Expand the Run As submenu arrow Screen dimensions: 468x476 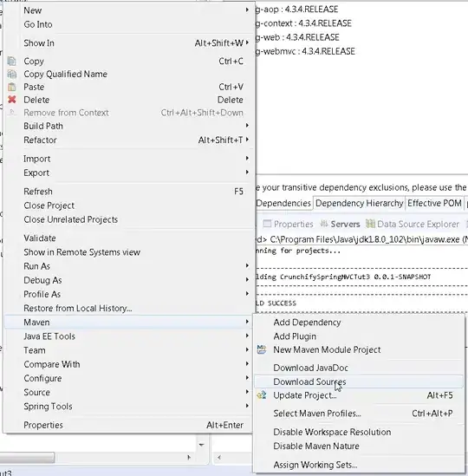247,265
